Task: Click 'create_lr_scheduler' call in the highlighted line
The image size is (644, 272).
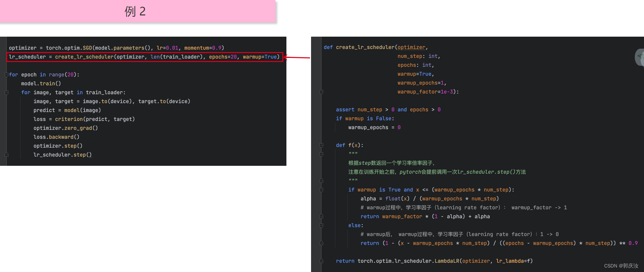Action: [84, 57]
